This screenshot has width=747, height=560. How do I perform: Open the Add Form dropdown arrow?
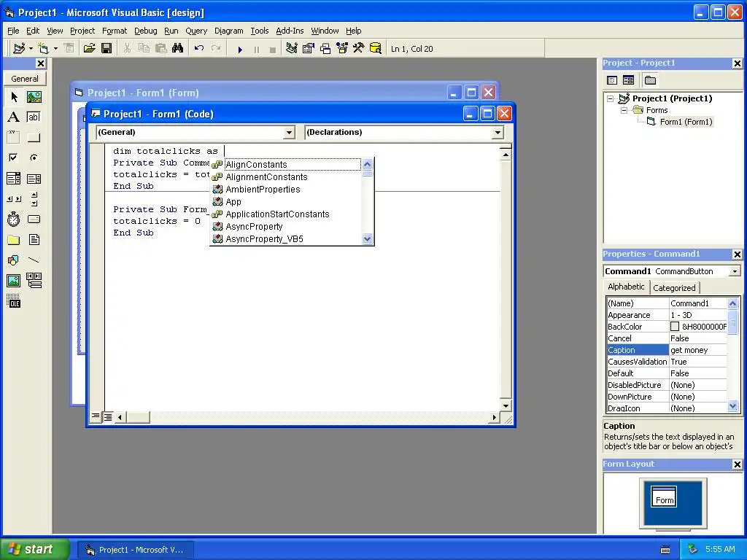pyautogui.click(x=55, y=48)
